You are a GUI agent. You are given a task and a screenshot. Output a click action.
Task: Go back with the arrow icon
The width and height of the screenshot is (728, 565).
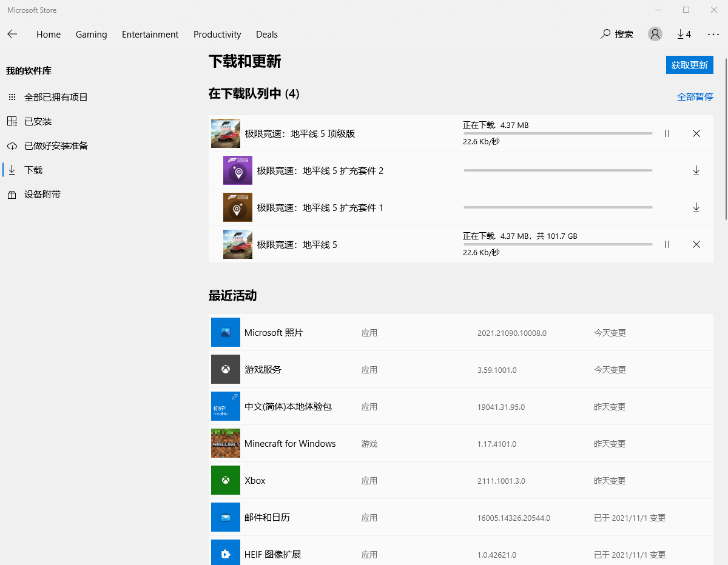click(12, 35)
